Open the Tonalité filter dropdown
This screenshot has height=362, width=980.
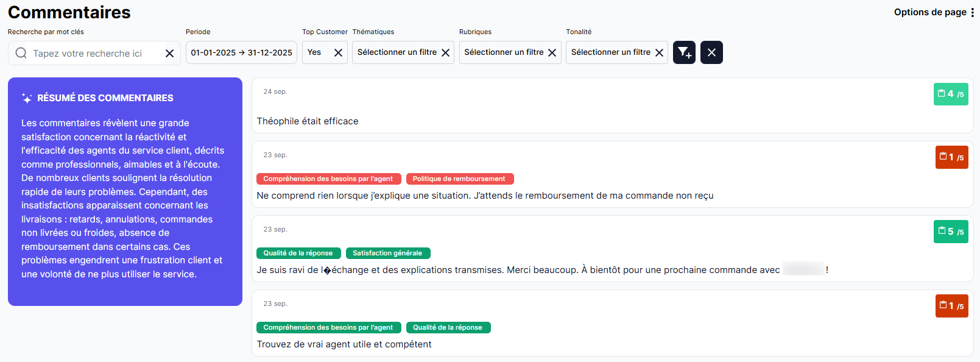pos(610,52)
